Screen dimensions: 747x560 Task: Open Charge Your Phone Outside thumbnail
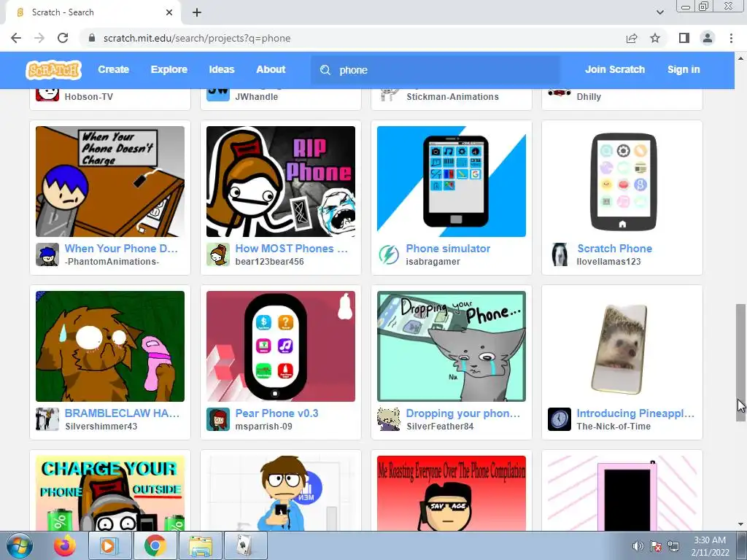coord(110,494)
